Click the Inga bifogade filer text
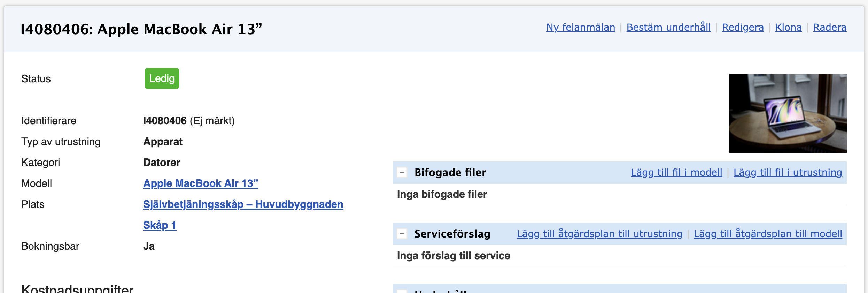This screenshot has width=868, height=293. pos(442,194)
